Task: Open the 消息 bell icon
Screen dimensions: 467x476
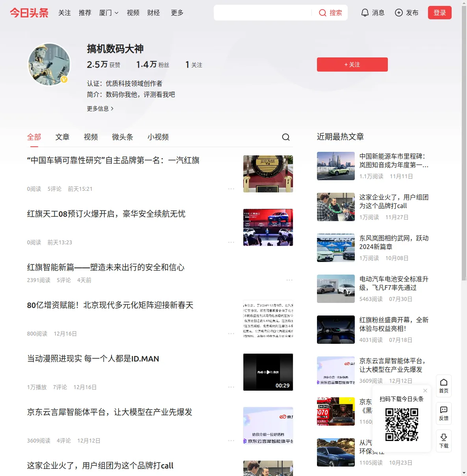Action: (365, 13)
